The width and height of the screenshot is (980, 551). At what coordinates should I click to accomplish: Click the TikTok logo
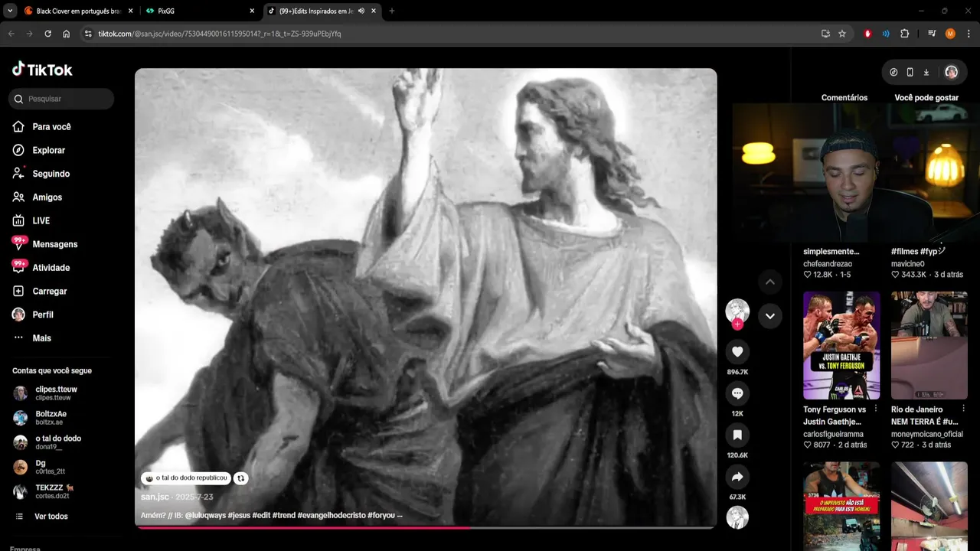pos(42,70)
